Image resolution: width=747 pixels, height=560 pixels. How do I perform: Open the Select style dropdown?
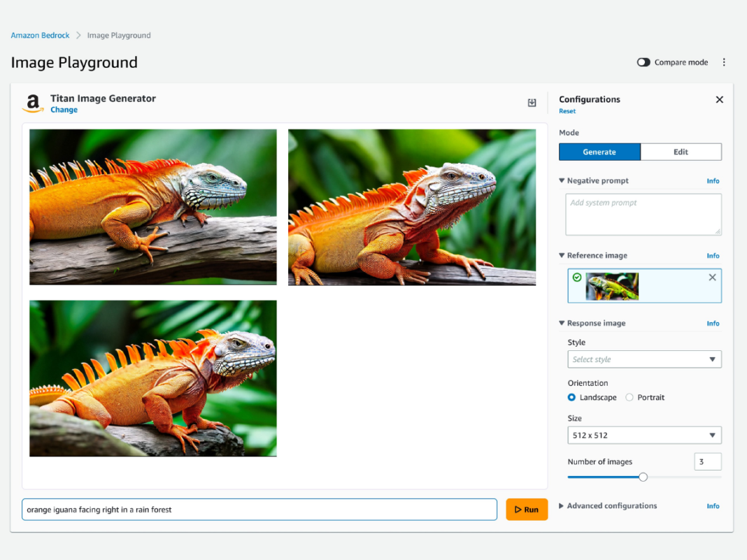coord(643,359)
